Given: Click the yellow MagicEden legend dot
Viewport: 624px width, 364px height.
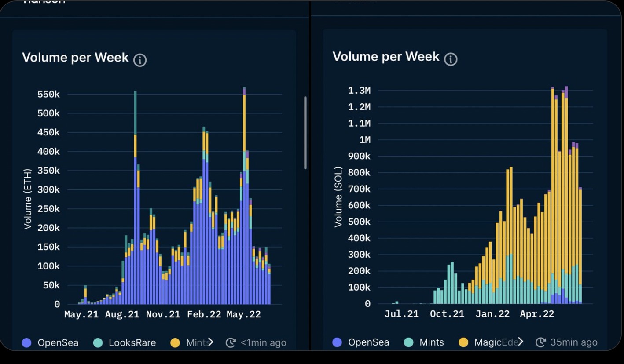Looking at the screenshot, I should (x=463, y=342).
